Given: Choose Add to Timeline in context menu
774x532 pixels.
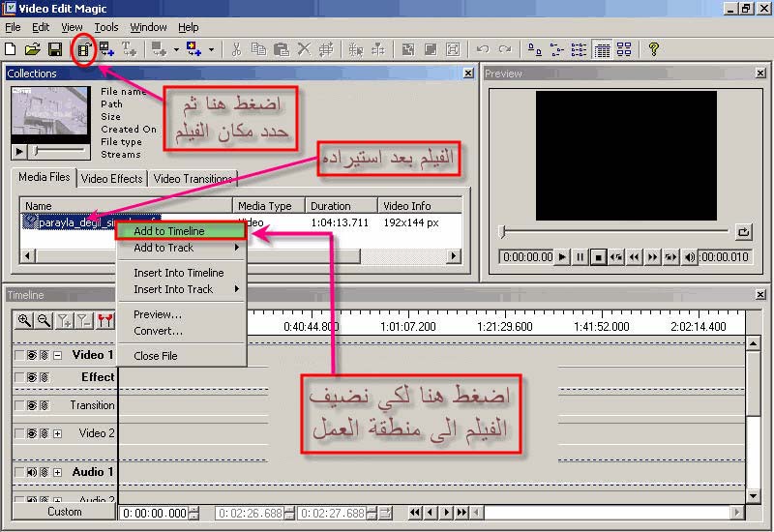Looking at the screenshot, I should pyautogui.click(x=181, y=231).
